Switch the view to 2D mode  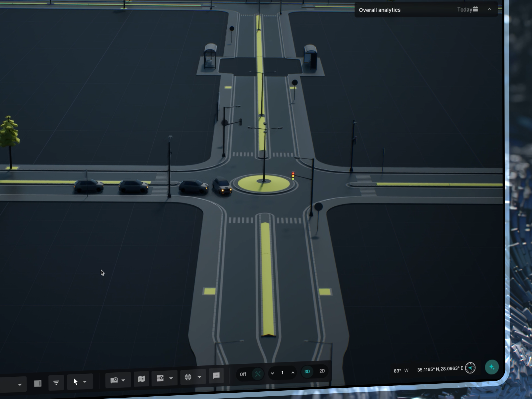(322, 371)
